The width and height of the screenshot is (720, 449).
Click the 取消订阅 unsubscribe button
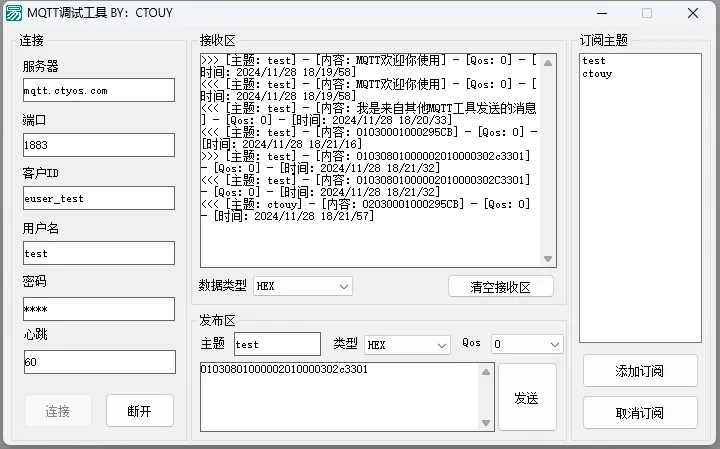click(640, 413)
